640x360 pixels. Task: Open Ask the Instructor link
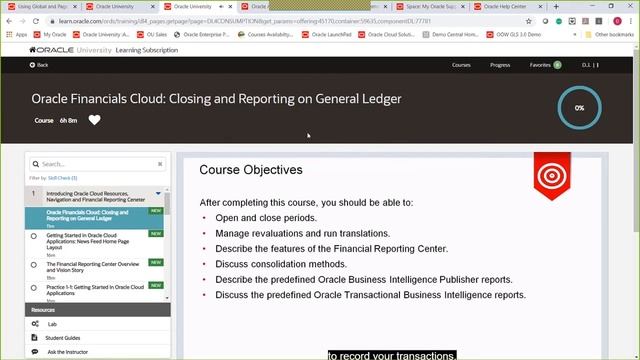click(68, 352)
